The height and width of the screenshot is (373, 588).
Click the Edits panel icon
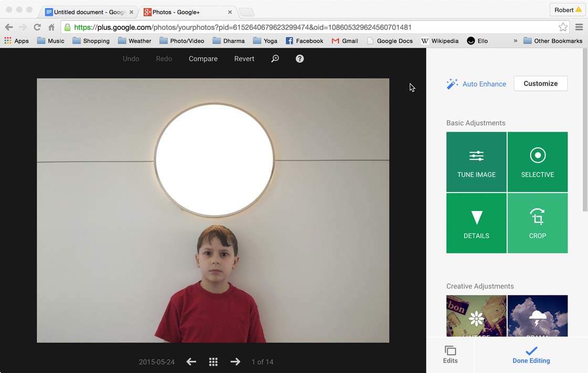point(450,354)
